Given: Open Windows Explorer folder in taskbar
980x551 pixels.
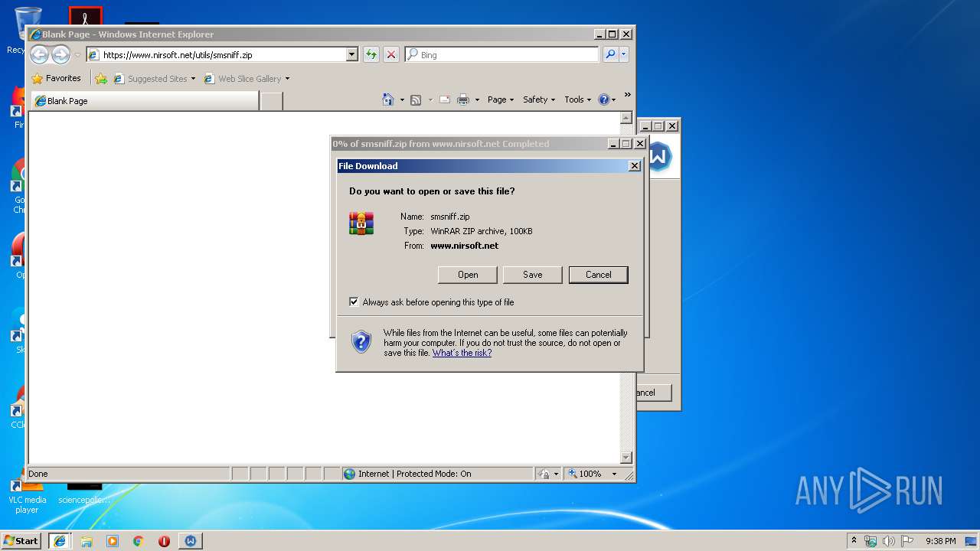Looking at the screenshot, I should point(87,541).
